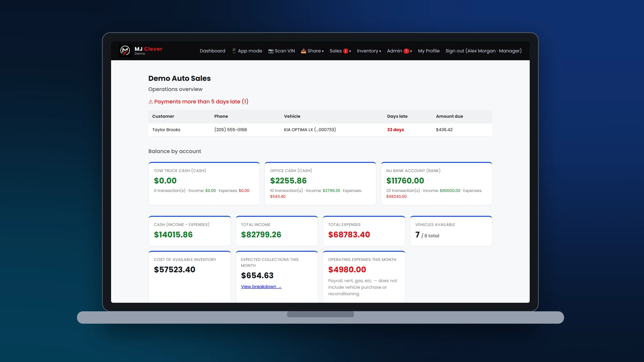Sign out of Alex Morgan account
The width and height of the screenshot is (644, 362).
click(x=484, y=51)
